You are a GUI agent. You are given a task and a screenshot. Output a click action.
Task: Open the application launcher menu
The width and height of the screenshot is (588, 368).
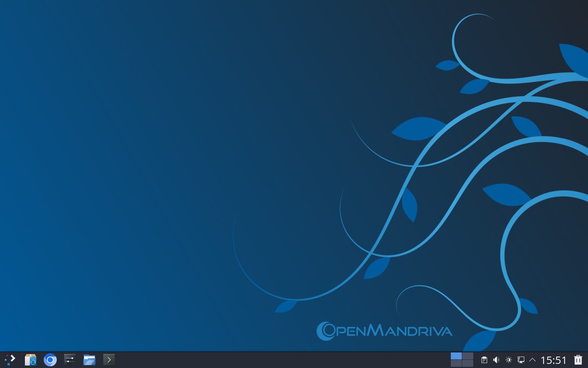coord(10,360)
